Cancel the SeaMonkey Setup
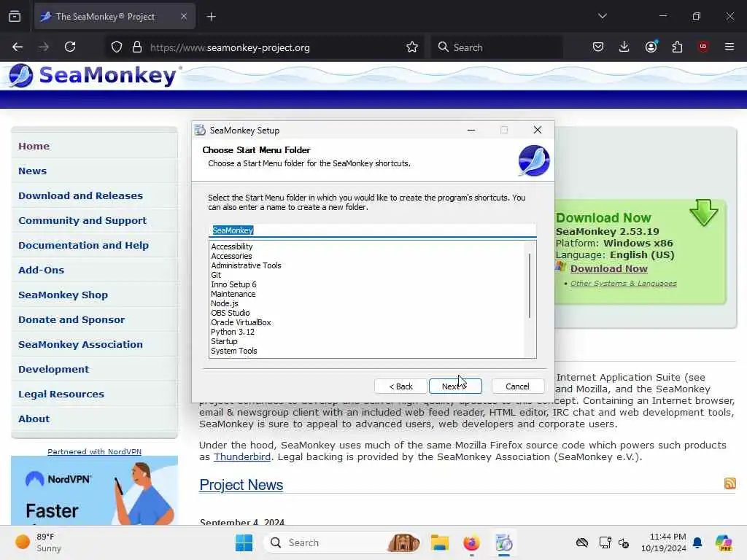 [x=517, y=386]
